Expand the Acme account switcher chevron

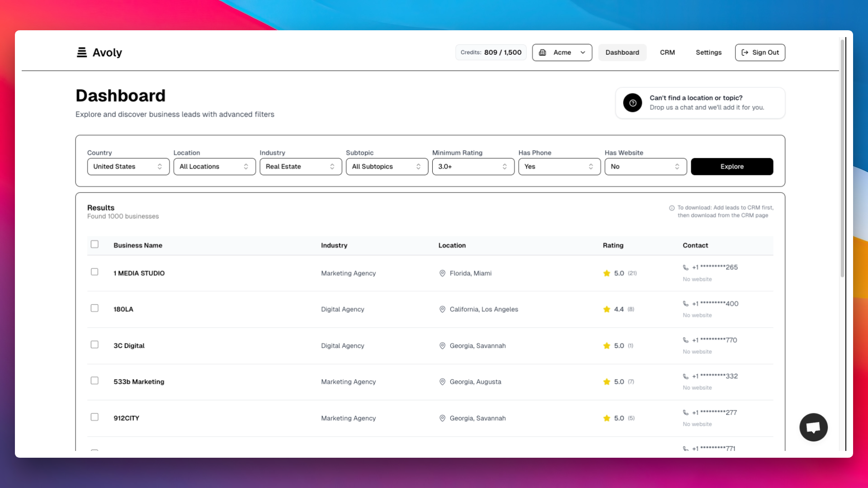coord(583,52)
